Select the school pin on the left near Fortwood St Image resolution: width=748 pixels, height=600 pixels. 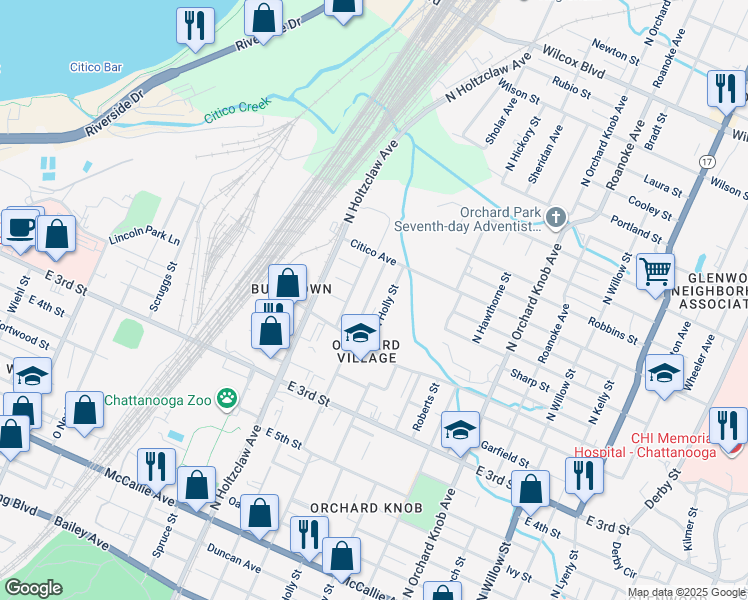pyautogui.click(x=32, y=377)
